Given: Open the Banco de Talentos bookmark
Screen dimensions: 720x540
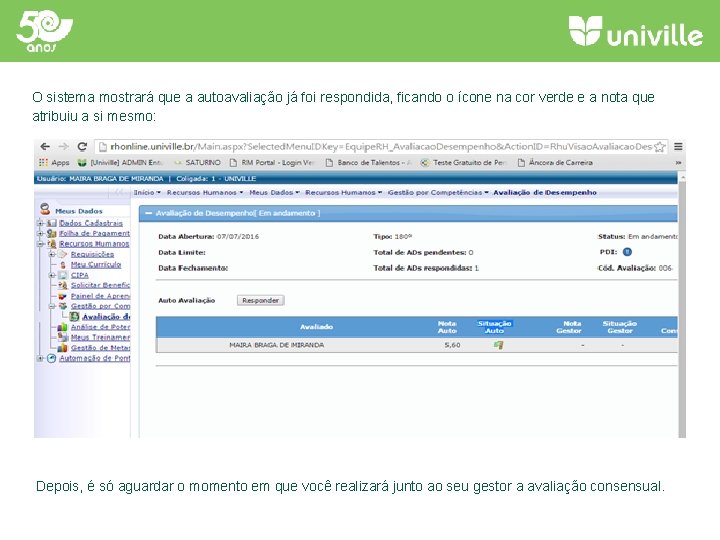Looking at the screenshot, I should (x=368, y=163).
